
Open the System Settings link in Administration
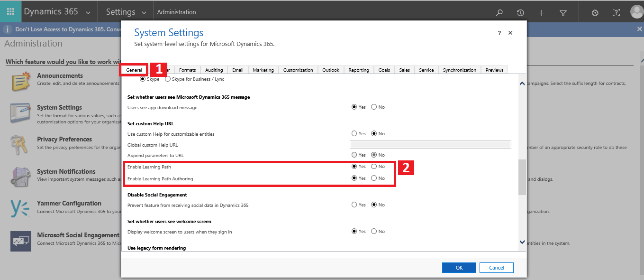(x=59, y=107)
